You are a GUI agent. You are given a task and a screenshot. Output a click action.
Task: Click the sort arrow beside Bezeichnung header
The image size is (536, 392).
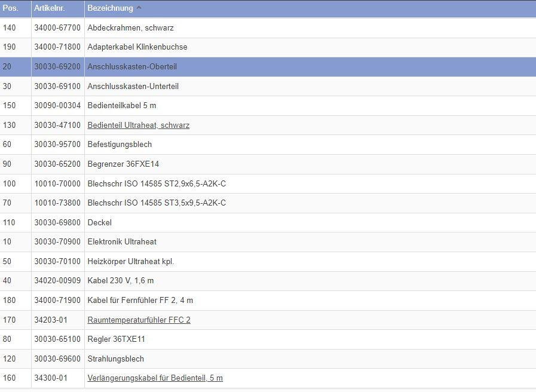click(x=139, y=8)
